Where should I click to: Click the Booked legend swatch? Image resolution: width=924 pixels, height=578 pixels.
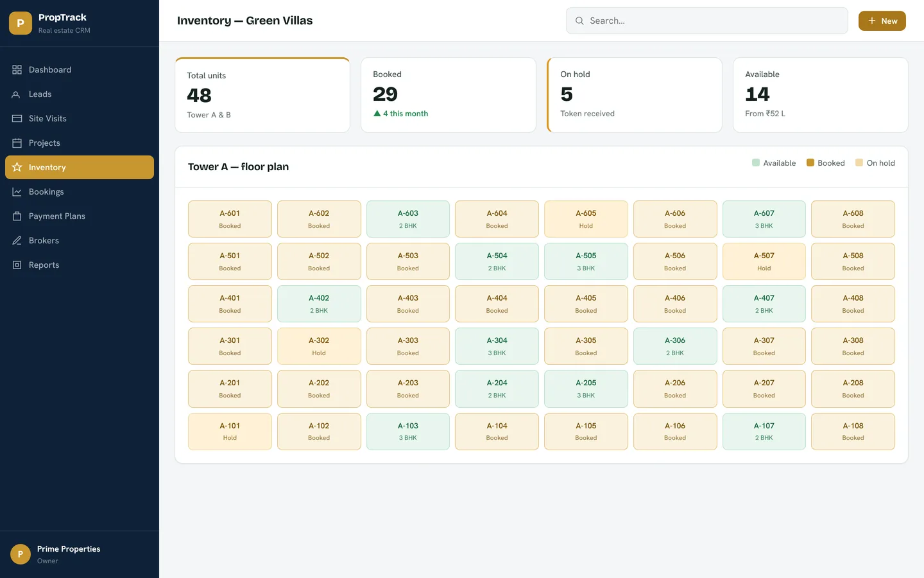810,162
